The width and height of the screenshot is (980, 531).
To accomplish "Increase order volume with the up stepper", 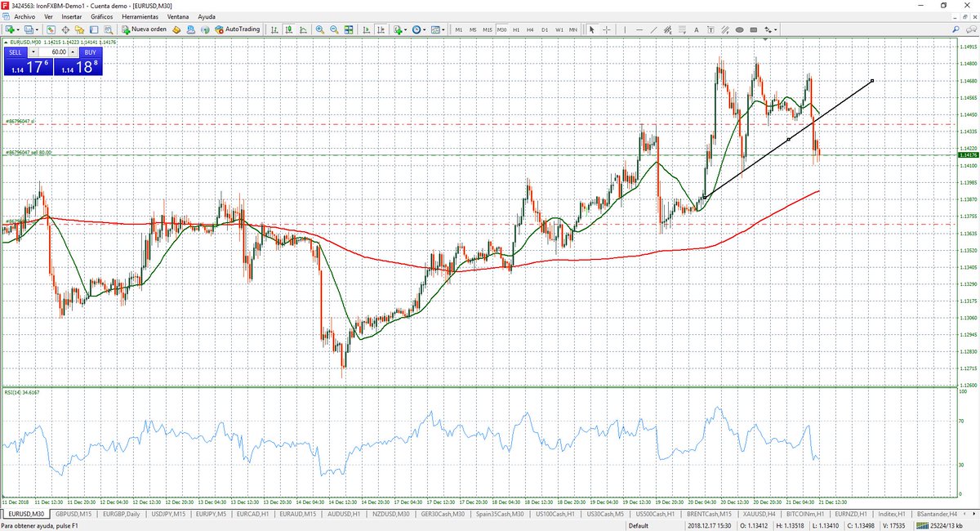I will [73, 51].
